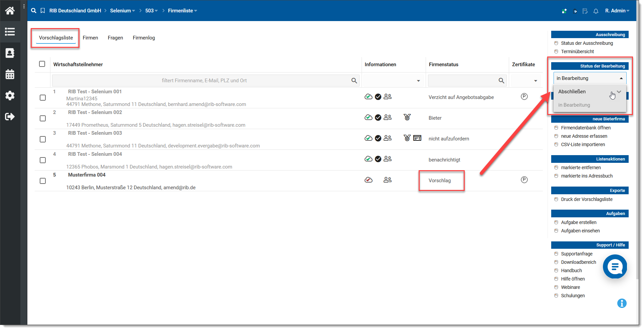This screenshot has width=644, height=330.
Task: Click the P certificate icon for Musterfirma 004
Action: tap(524, 180)
